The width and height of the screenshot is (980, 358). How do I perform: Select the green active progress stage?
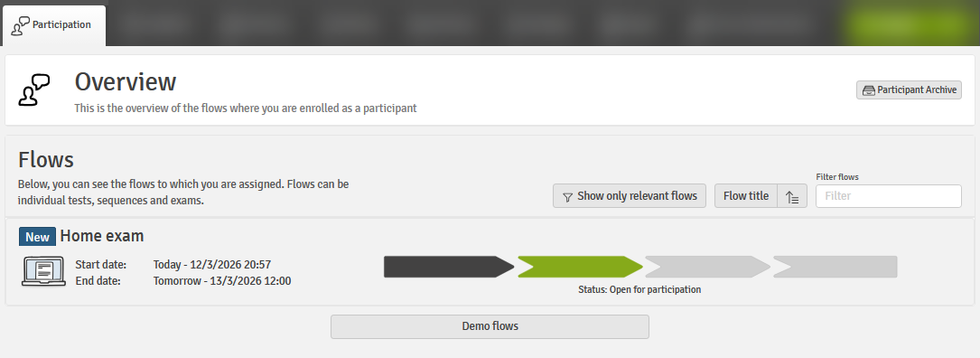580,267
